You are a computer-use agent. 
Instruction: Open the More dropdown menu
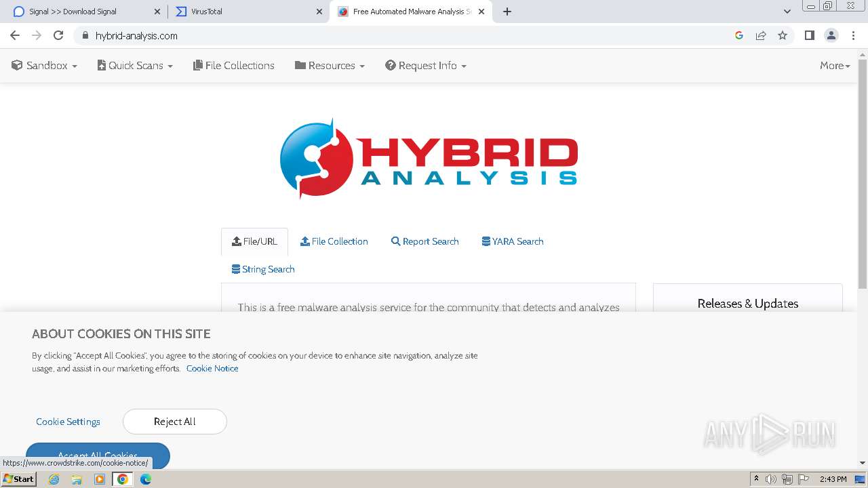tap(835, 66)
